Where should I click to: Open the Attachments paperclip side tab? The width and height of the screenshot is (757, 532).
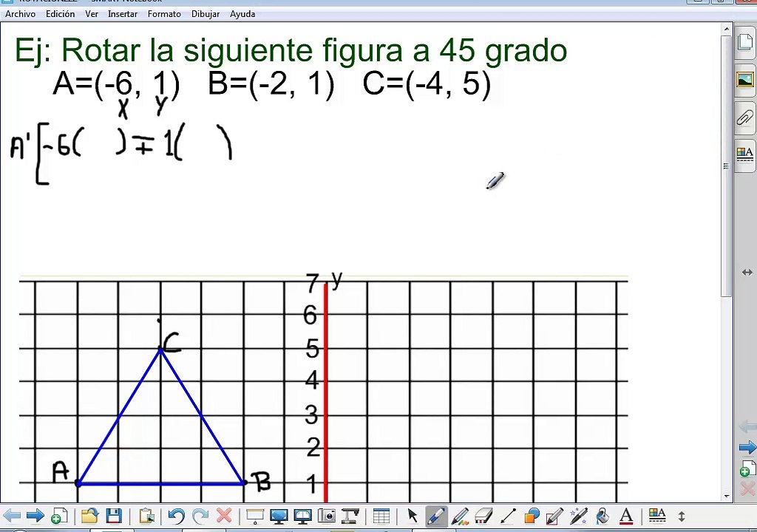click(x=746, y=117)
